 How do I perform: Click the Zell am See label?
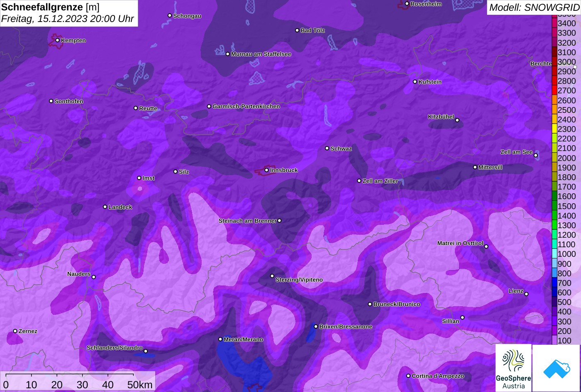pyautogui.click(x=516, y=152)
